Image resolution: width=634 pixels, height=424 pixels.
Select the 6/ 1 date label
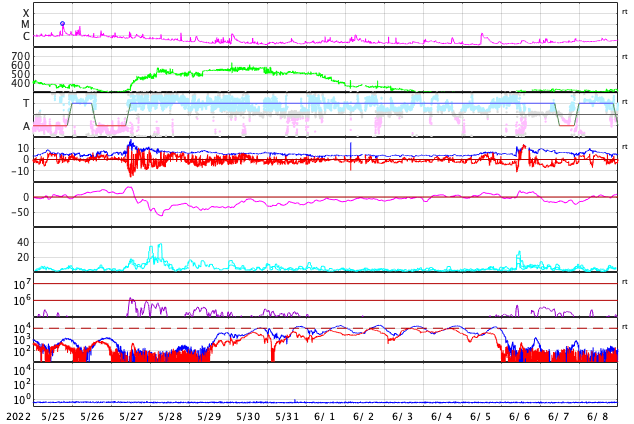point(325,416)
